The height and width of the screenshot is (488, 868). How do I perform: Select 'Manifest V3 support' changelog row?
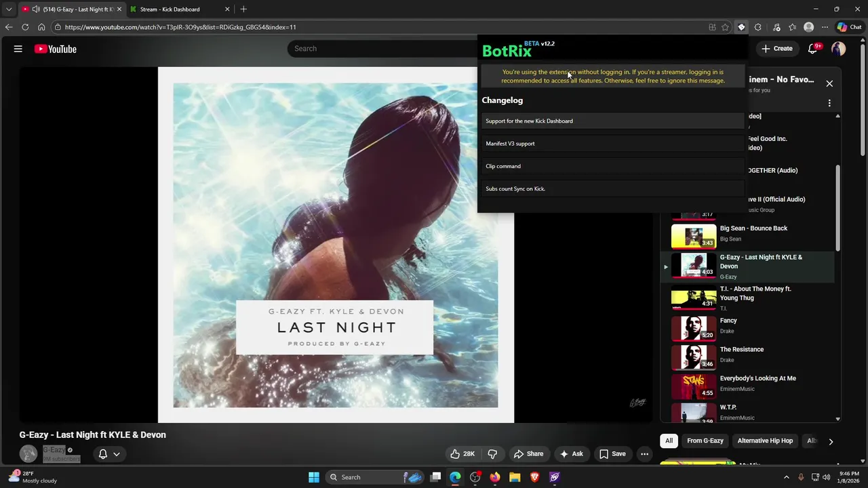pyautogui.click(x=613, y=144)
